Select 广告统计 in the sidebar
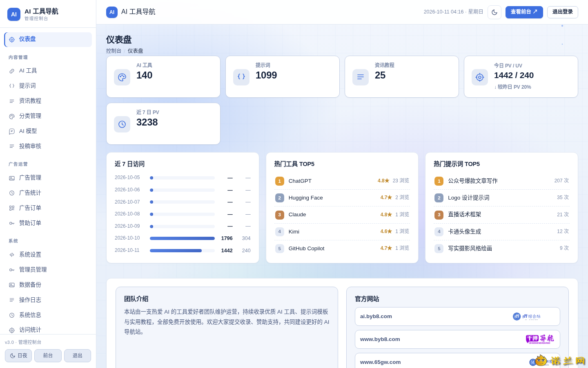Screen dimensions: 588x368 pyautogui.click(x=48, y=193)
